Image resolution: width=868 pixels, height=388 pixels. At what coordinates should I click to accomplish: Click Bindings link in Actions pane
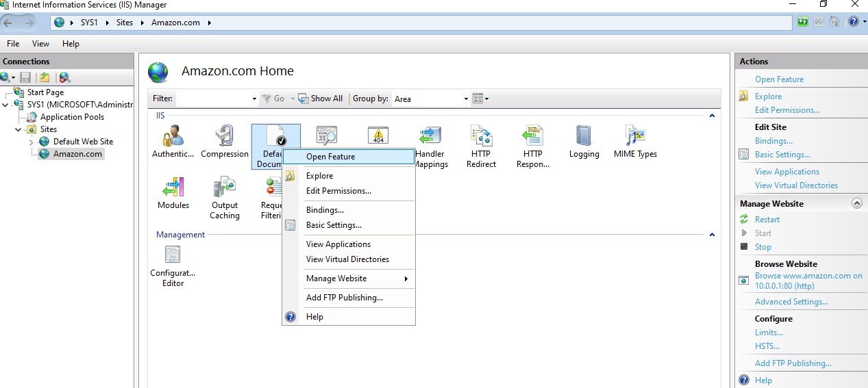coord(773,141)
